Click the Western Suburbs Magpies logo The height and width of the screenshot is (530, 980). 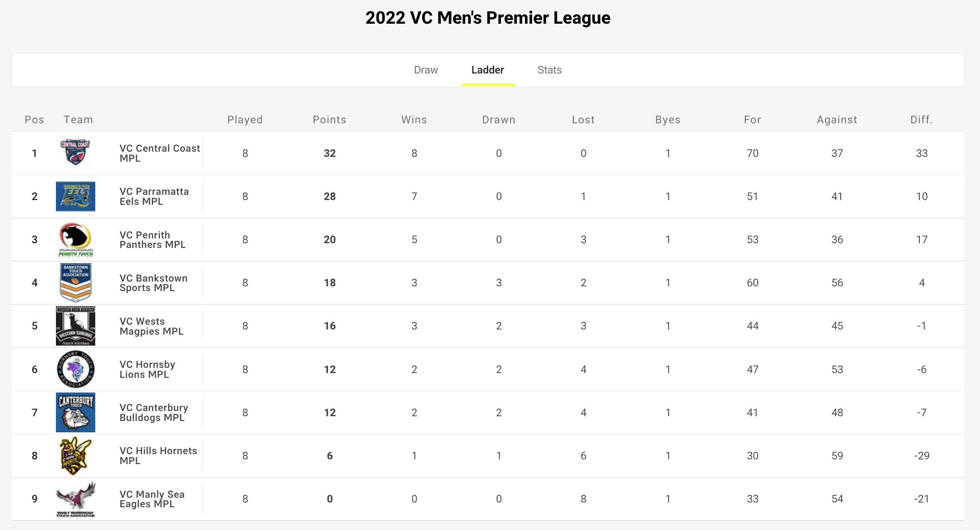tap(75, 326)
